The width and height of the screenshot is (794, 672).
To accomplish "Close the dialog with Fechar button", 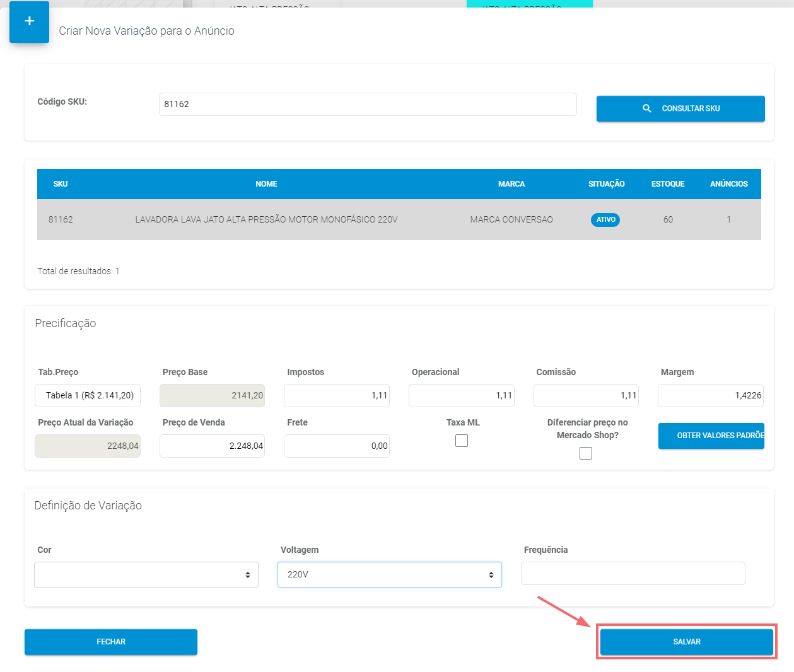I will [x=111, y=642].
